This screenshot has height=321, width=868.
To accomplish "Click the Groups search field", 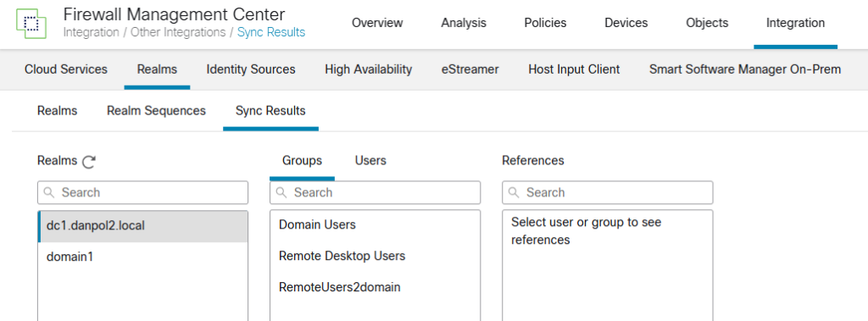I will (375, 192).
